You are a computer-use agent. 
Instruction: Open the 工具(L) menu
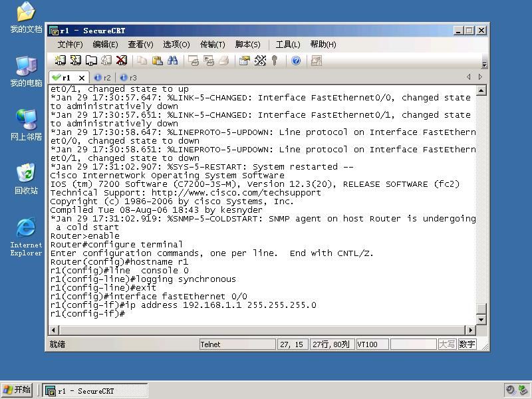tap(288, 45)
